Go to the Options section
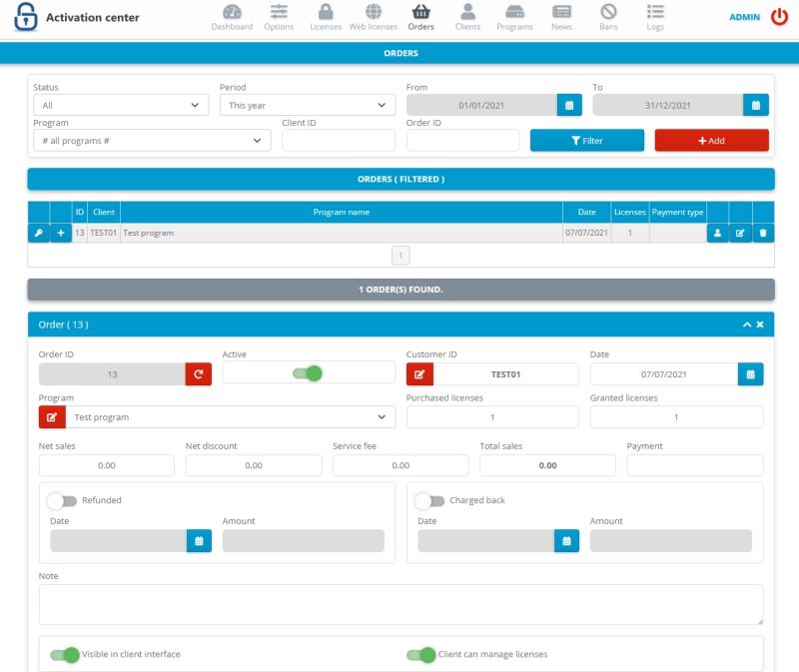799x672 pixels. [279, 17]
